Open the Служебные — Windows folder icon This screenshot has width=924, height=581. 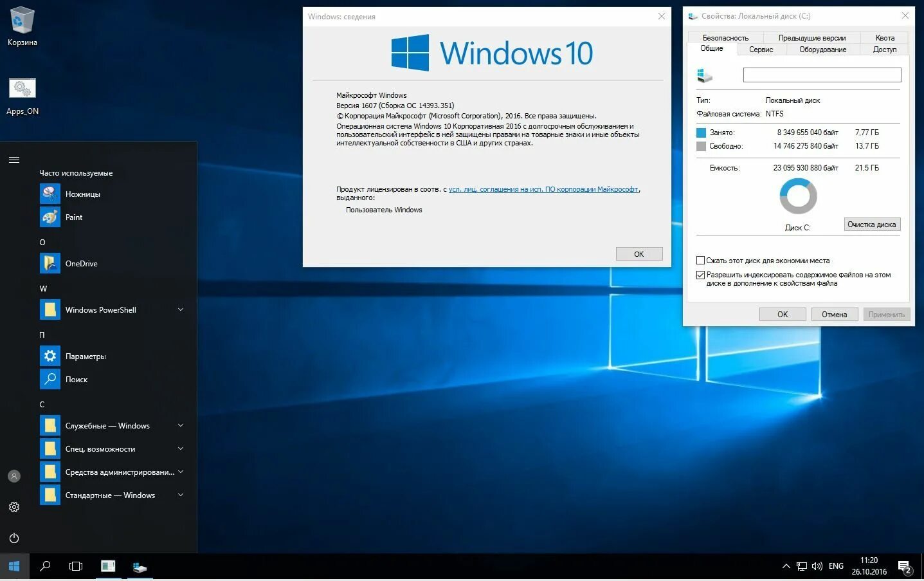coord(50,425)
